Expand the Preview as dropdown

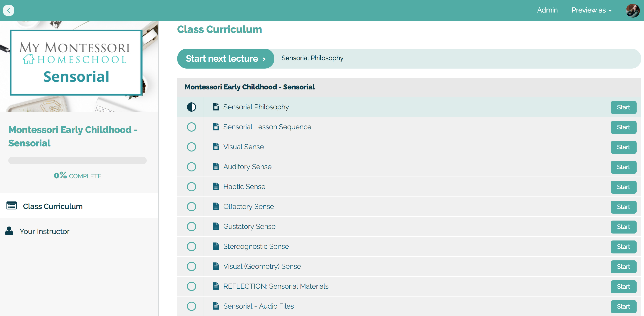coord(591,10)
